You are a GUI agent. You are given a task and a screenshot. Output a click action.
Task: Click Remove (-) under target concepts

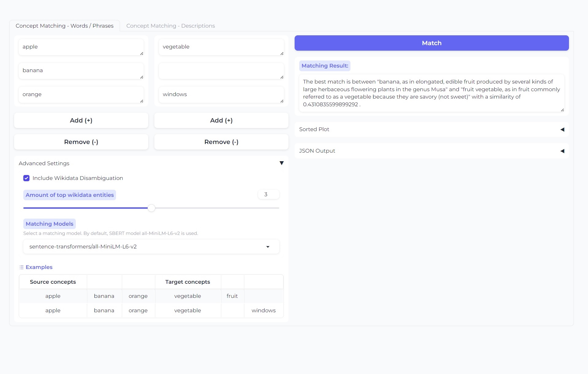tap(221, 142)
